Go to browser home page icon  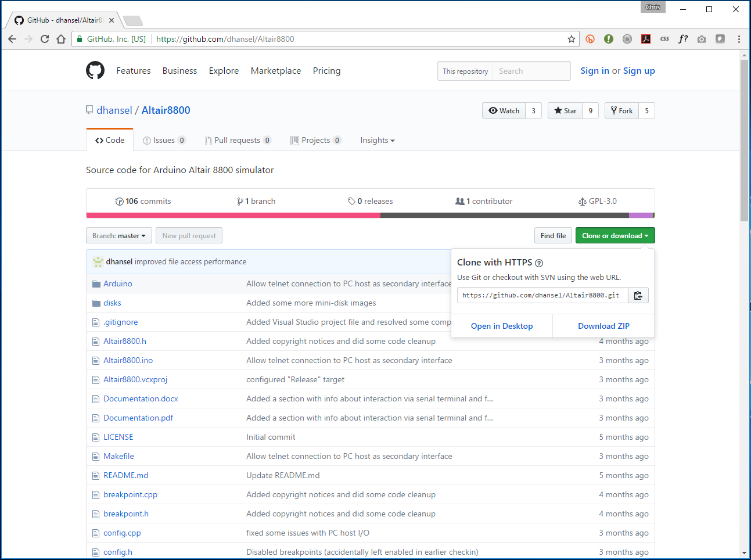(61, 39)
